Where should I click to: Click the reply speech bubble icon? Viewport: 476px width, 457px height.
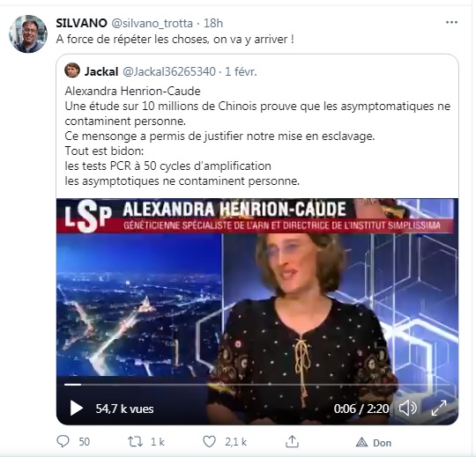[x=63, y=441]
